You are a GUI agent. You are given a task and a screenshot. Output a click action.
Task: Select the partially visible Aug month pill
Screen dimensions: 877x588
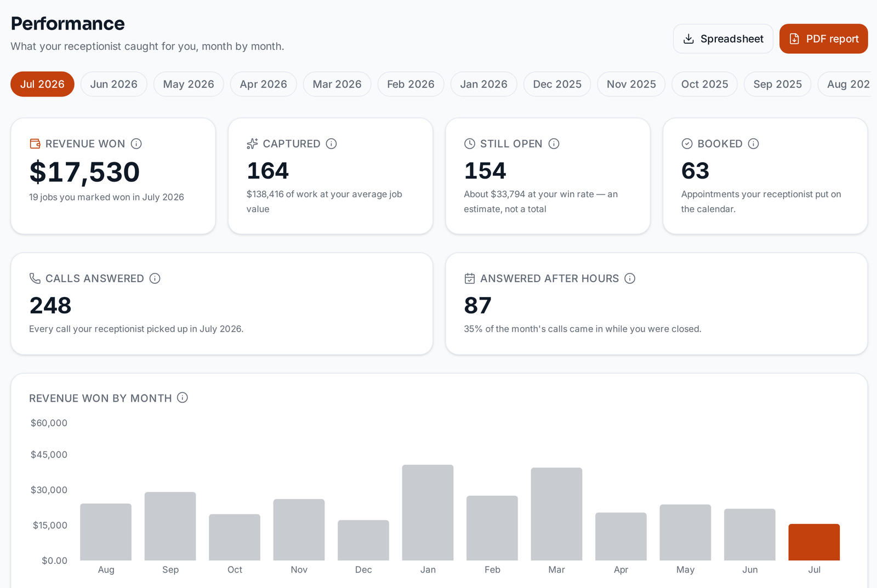(x=845, y=84)
